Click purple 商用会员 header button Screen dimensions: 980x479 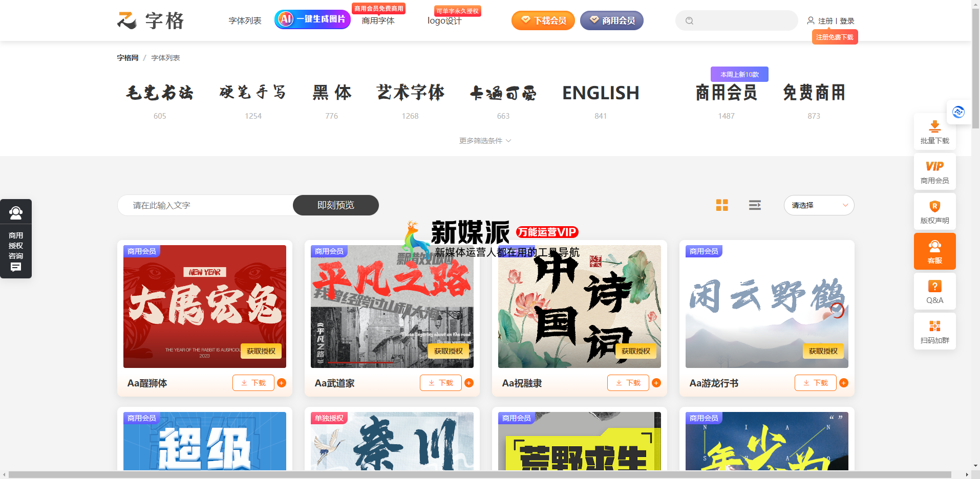pyautogui.click(x=612, y=20)
